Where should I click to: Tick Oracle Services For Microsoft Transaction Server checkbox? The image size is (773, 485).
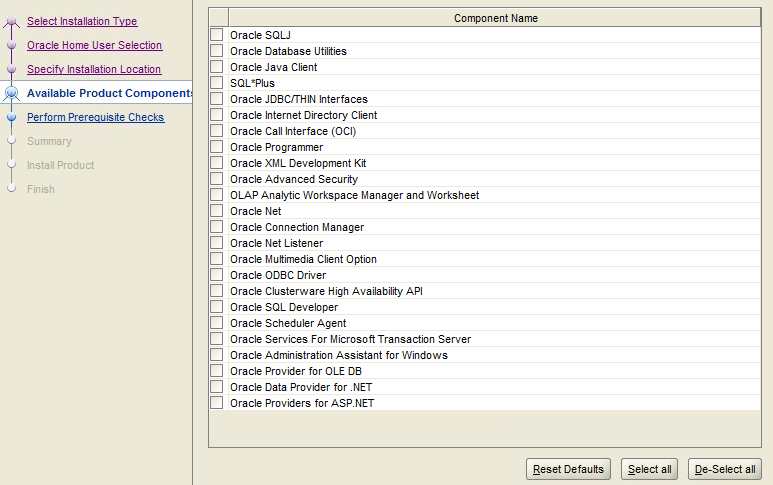point(216,339)
